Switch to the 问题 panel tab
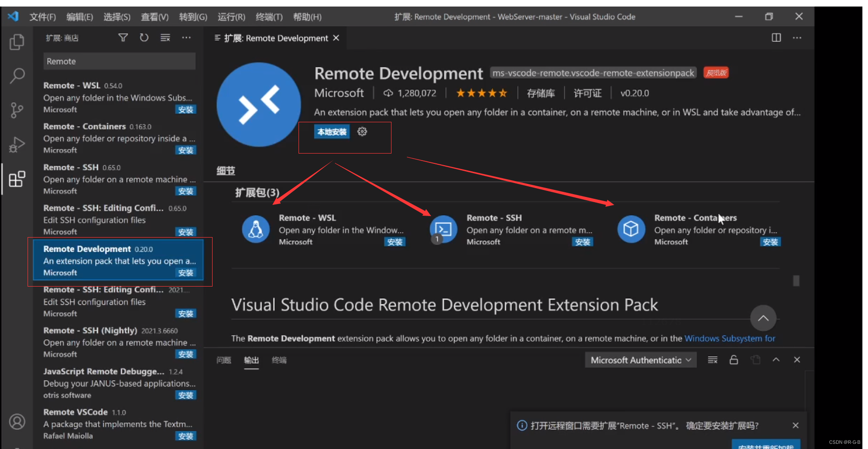The width and height of the screenshot is (868, 449). (x=224, y=360)
